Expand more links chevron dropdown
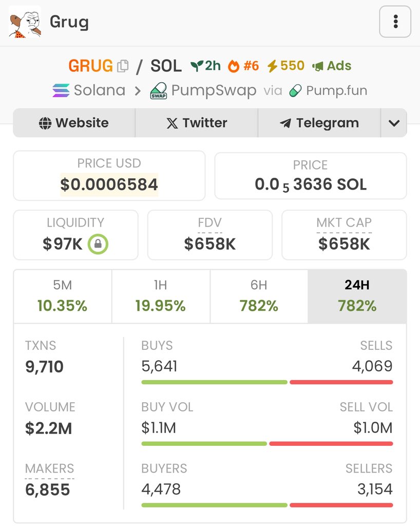The height and width of the screenshot is (526, 420). point(394,123)
